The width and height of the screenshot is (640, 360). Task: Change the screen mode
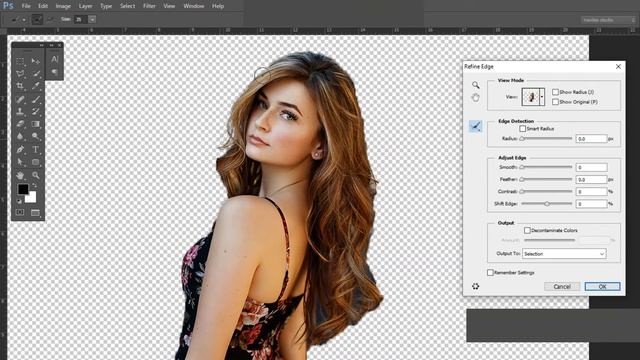(x=36, y=212)
